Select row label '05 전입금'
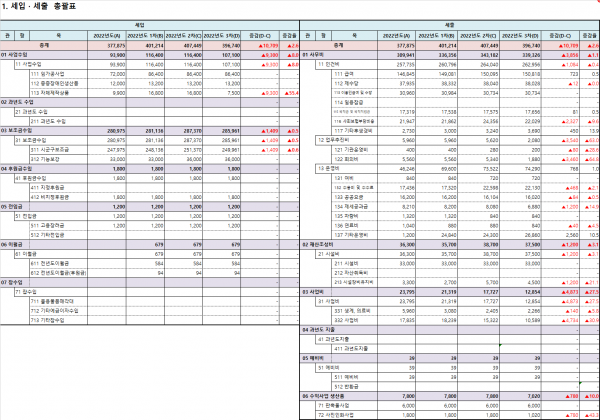 click(11, 207)
